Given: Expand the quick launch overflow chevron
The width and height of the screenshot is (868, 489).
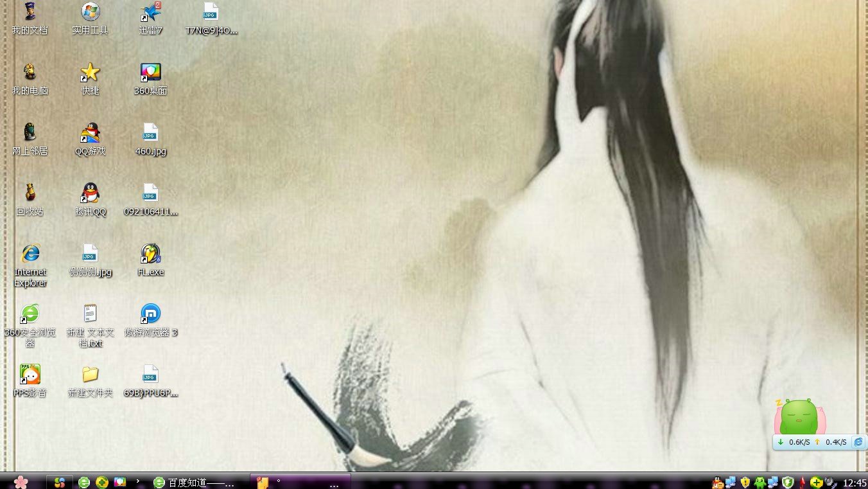Looking at the screenshot, I should 138,481.
